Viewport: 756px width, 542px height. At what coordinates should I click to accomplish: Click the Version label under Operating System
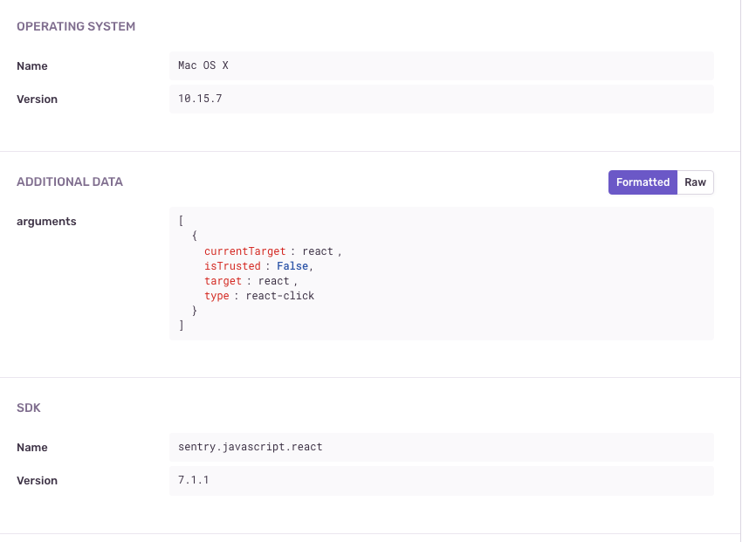[37, 99]
